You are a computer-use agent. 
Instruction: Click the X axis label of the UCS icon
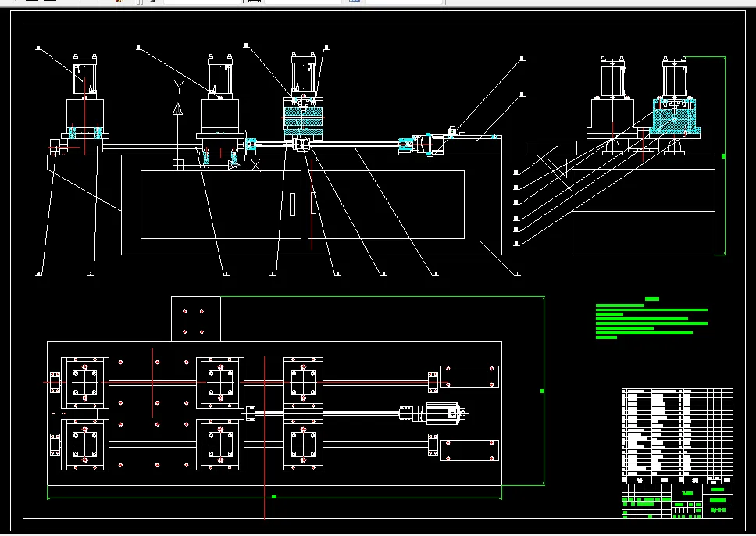pos(255,166)
